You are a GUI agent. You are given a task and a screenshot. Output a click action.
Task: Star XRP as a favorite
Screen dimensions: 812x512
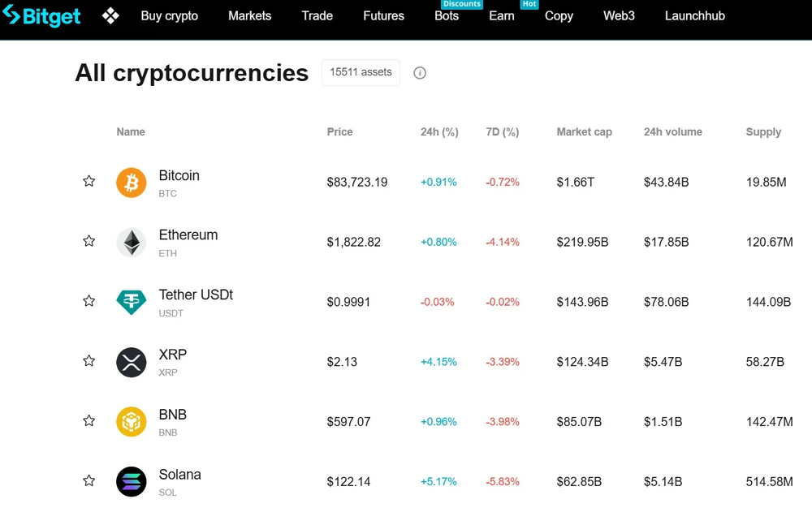pos(89,361)
